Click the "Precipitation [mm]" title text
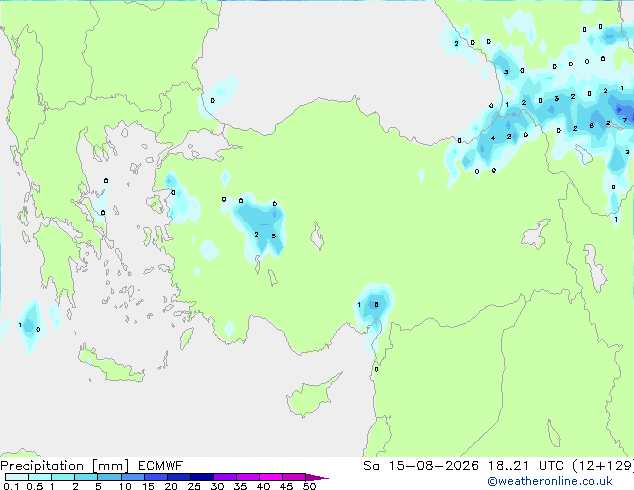Screen dimensions: 634x490 tap(65, 466)
